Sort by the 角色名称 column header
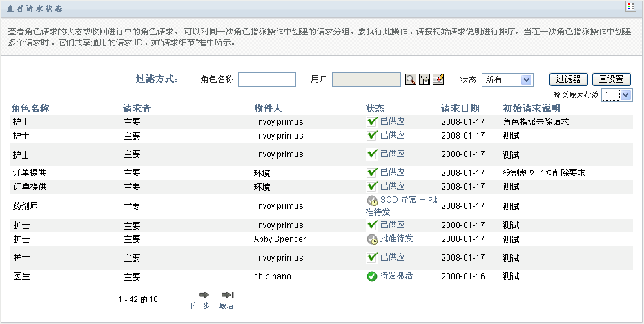Image resolution: width=644 pixels, height=324 pixels. pos(30,108)
